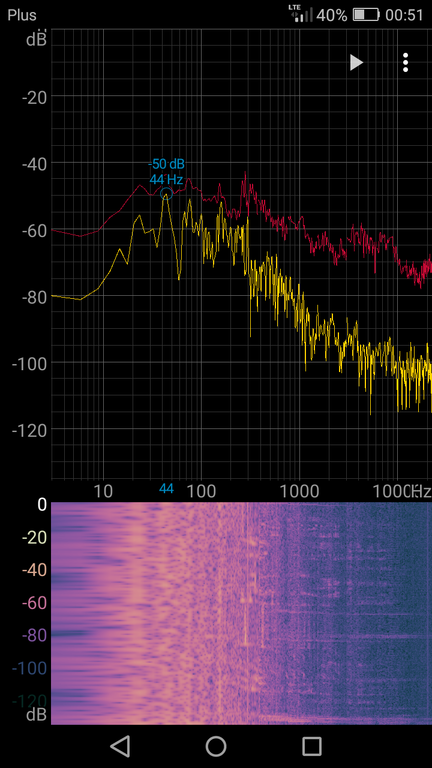The image size is (432, 768).
Task: Tap the play button to resume analysis
Action: (x=356, y=63)
